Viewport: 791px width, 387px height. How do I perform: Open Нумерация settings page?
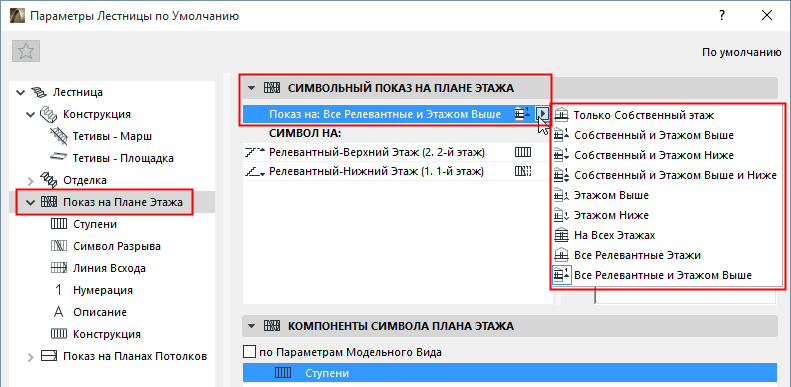pos(103,290)
